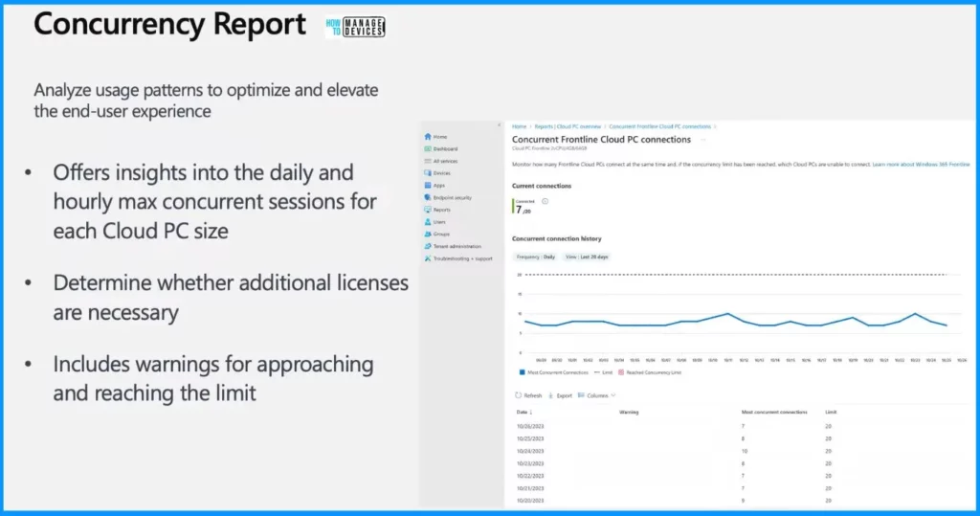Toggle Reached Concurrency Limit legend swatch
Screen dimensions: 980x516
621,372
